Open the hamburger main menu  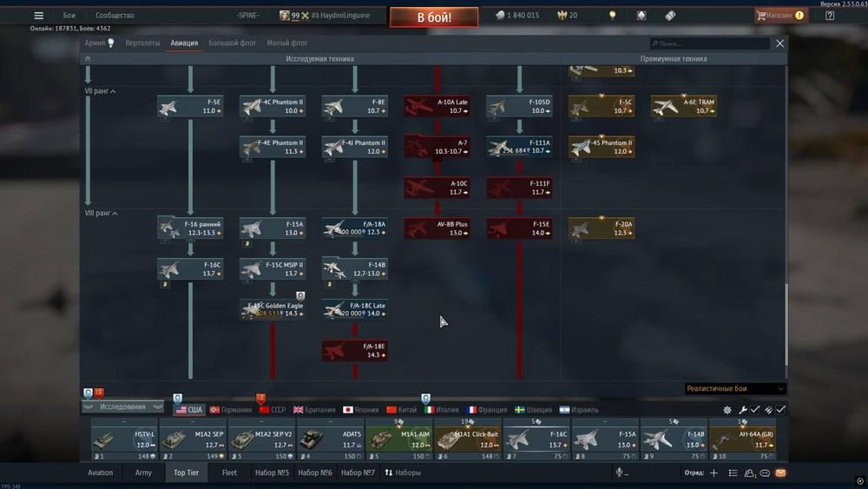[39, 16]
